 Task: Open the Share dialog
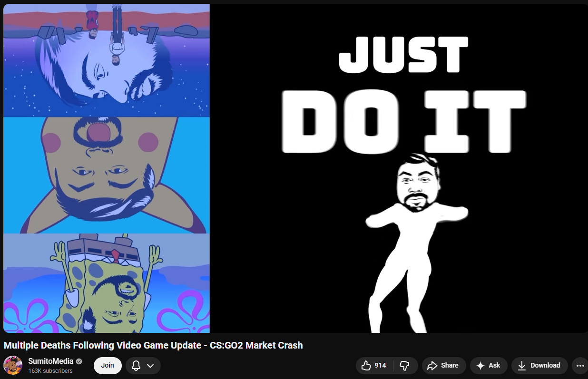(x=443, y=365)
